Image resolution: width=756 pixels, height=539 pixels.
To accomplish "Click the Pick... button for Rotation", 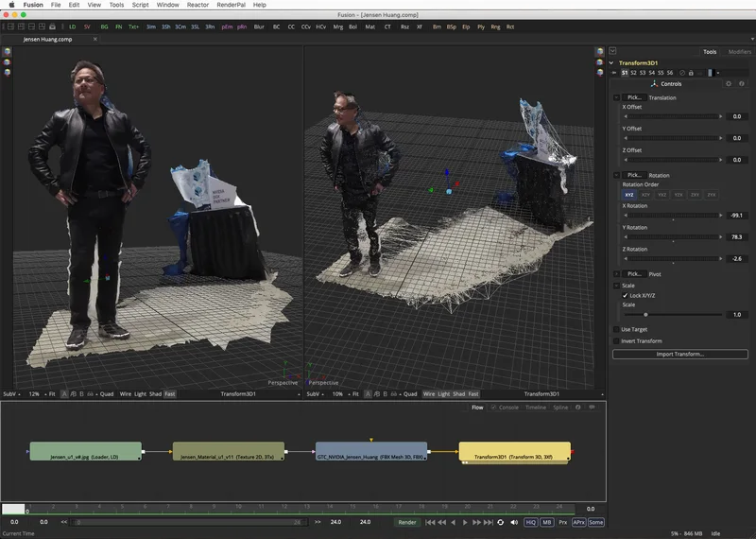I will [x=634, y=175].
